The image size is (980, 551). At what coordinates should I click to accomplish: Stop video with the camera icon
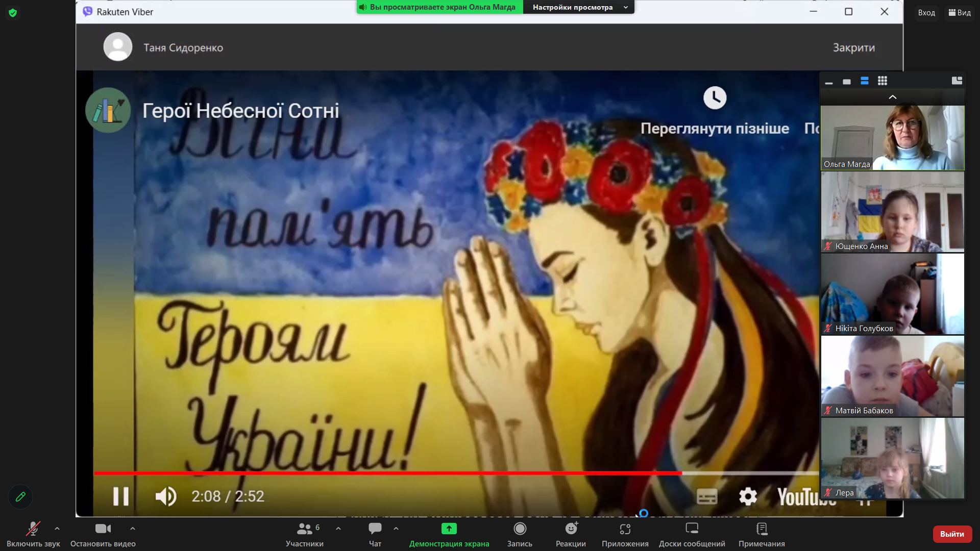point(103,529)
